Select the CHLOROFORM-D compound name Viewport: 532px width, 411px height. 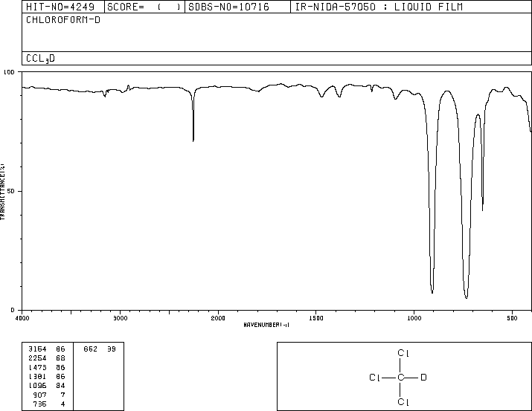coord(63,20)
